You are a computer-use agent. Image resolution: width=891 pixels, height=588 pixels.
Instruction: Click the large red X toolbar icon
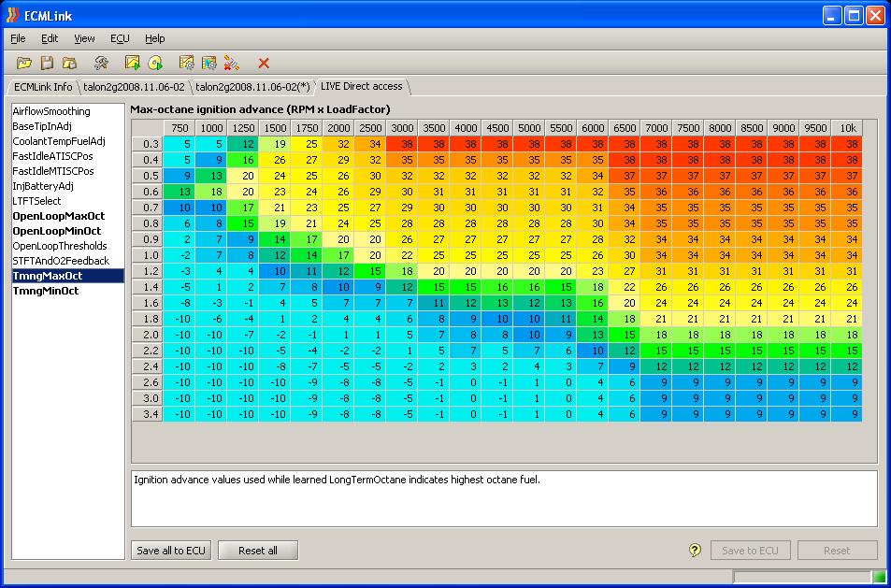264,63
